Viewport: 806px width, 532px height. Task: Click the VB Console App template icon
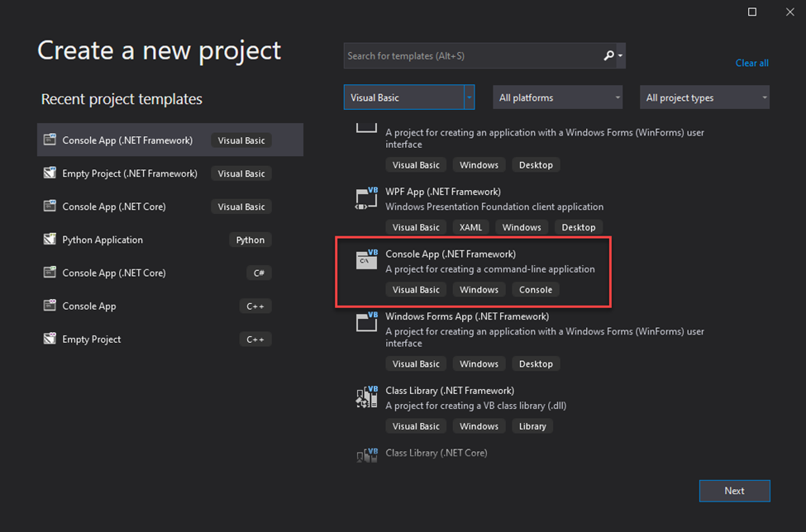point(366,260)
